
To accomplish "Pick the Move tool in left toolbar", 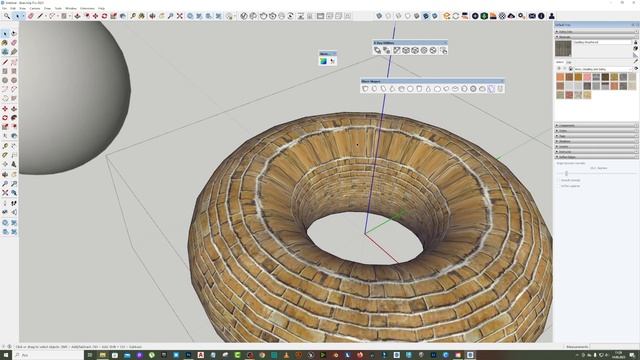I will coord(5,109).
